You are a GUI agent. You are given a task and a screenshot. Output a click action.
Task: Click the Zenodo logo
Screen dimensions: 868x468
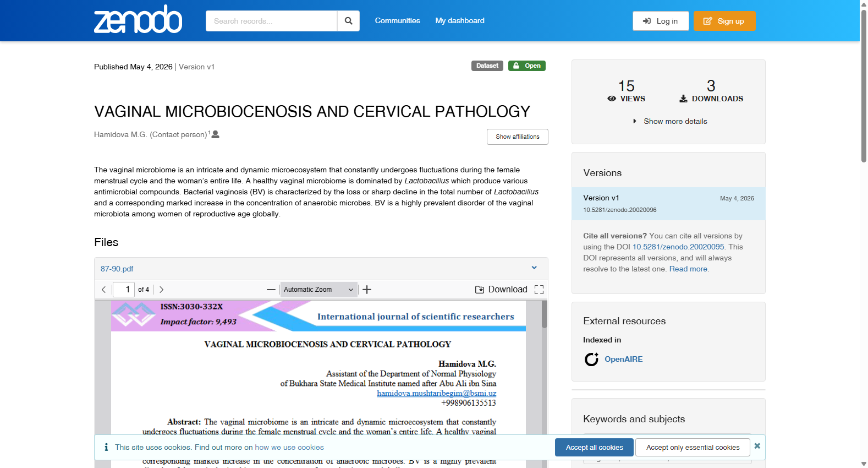138,20
